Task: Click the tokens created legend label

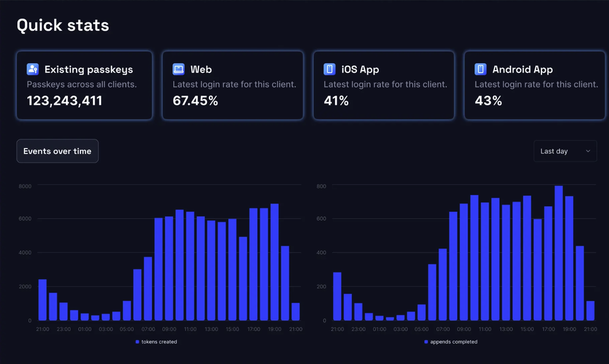Action: [160, 342]
